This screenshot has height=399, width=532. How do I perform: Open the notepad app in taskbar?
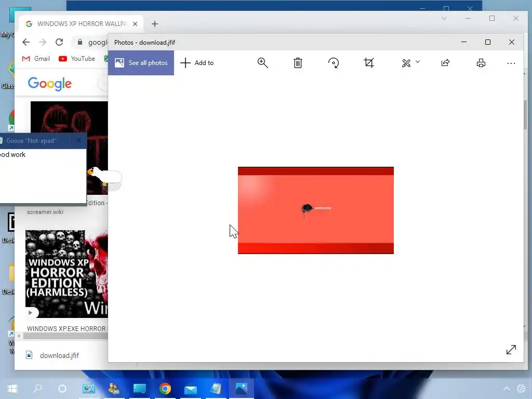[x=216, y=389]
